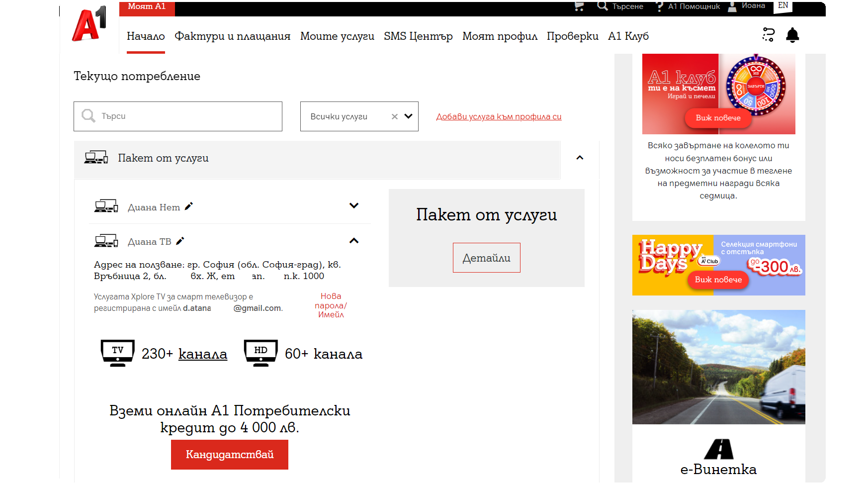Open Моите услуги menu
868x488 pixels.
(337, 36)
